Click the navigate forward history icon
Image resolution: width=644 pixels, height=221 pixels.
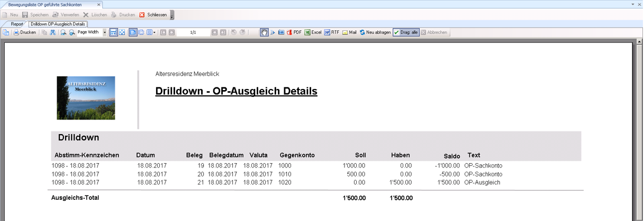click(242, 32)
